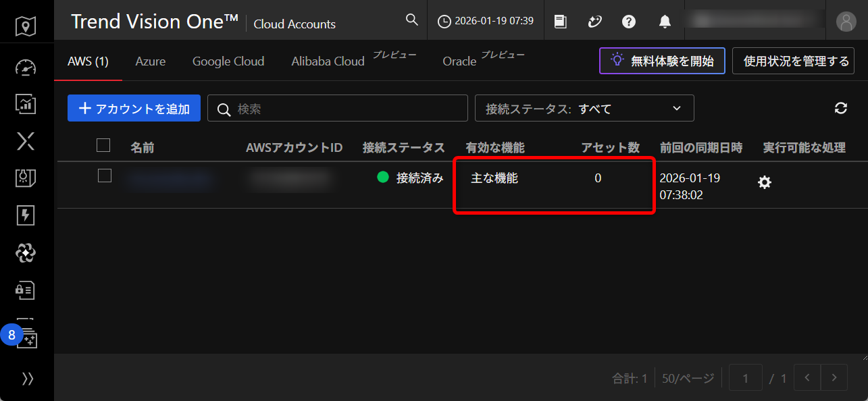Image resolution: width=868 pixels, height=401 pixels.
Task: Click the page number input showing 1
Action: coord(746,378)
